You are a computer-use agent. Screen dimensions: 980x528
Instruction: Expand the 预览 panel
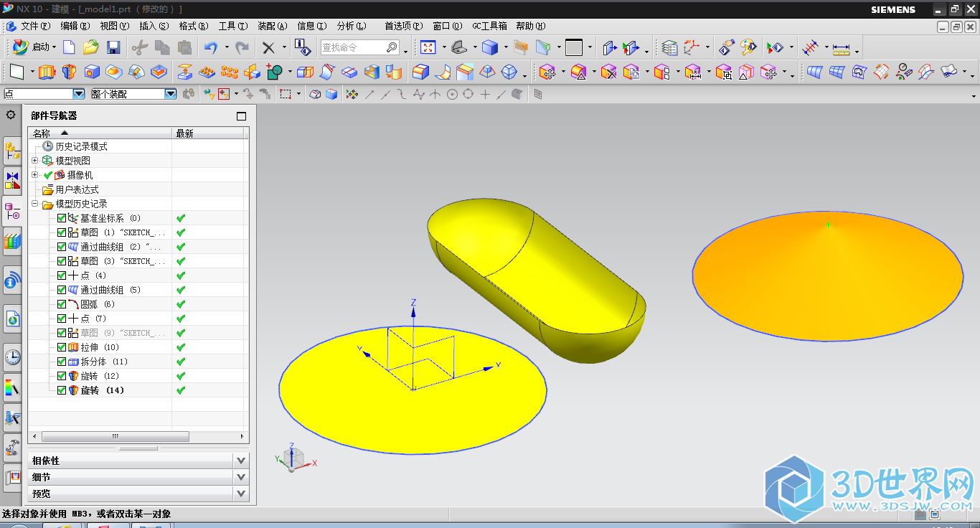pyautogui.click(x=241, y=494)
